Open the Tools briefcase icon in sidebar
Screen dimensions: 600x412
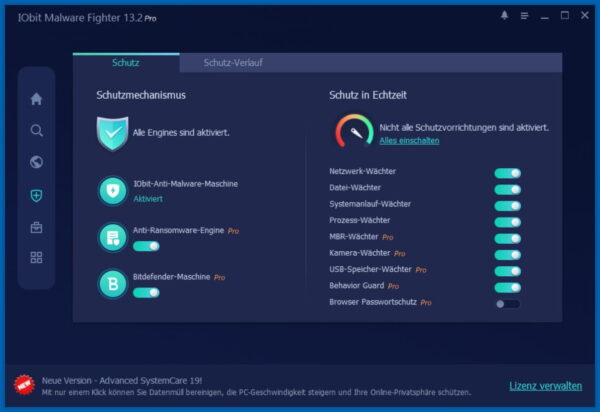(x=36, y=227)
